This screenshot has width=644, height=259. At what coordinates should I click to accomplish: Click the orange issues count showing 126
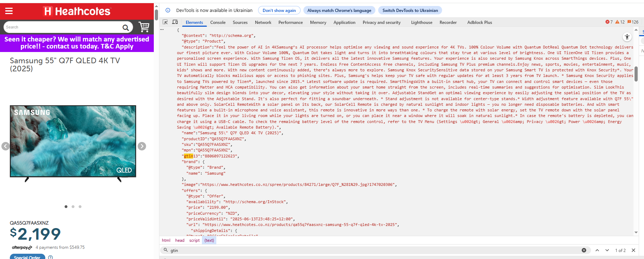(633, 22)
